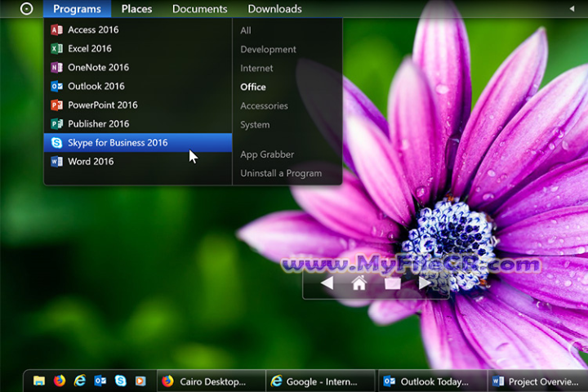Open the Programs menu
Screen dimensions: 588x392
point(78,9)
